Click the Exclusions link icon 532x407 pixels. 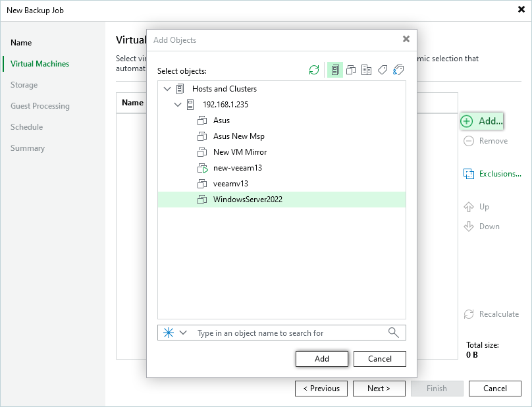tap(469, 174)
